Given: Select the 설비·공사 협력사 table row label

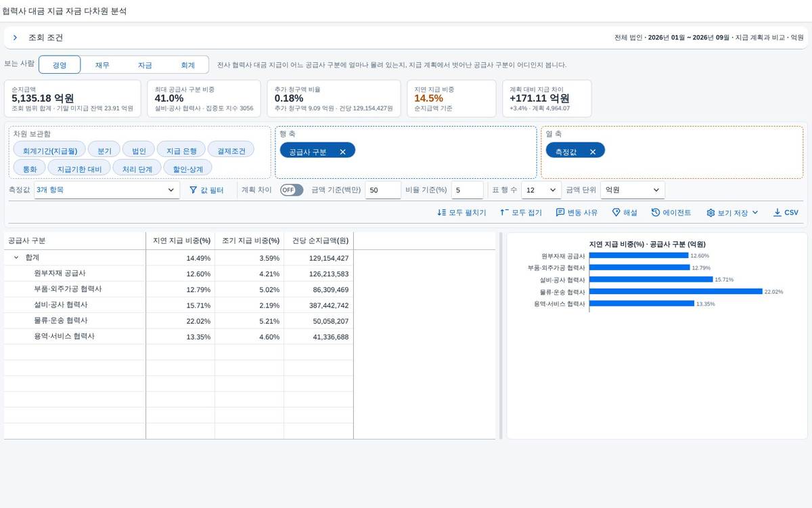Looking at the screenshot, I should [61, 305].
